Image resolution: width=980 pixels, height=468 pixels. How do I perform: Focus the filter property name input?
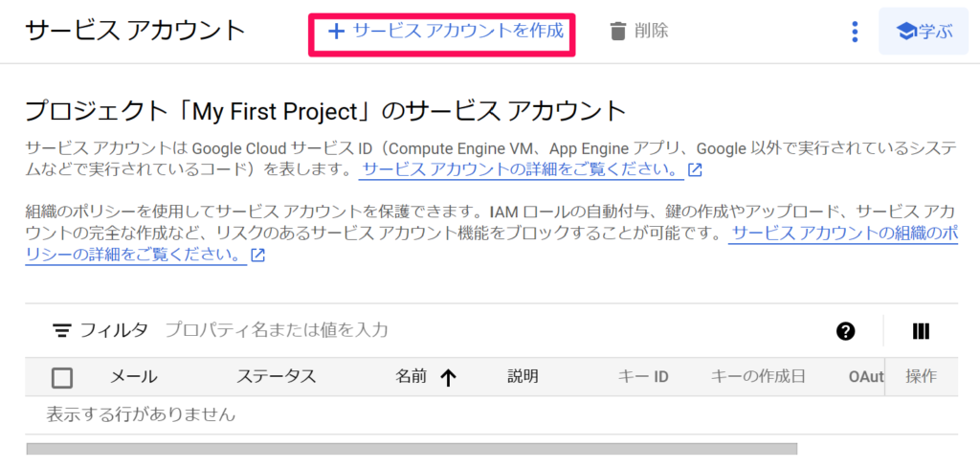[x=277, y=330]
